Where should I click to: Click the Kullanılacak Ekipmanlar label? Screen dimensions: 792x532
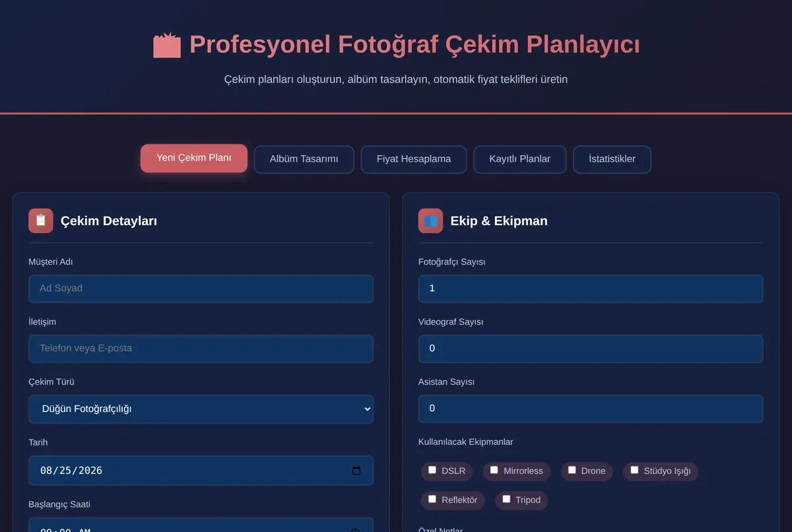tap(466, 442)
